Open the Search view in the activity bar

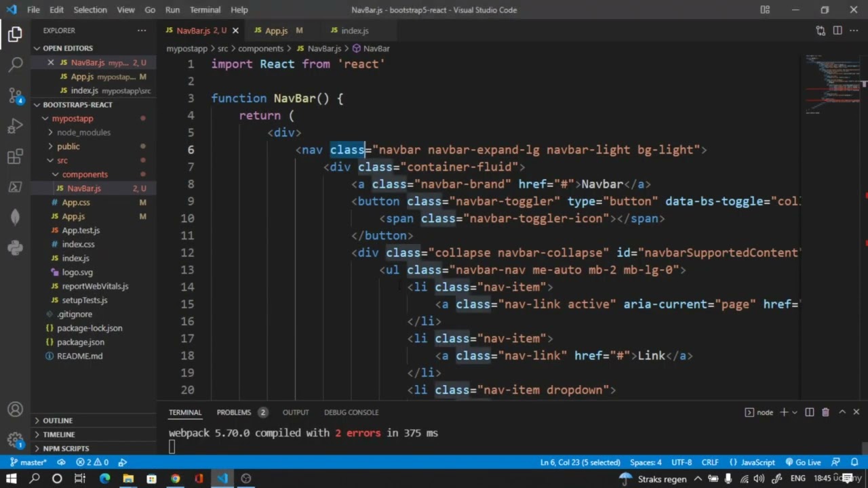15,64
